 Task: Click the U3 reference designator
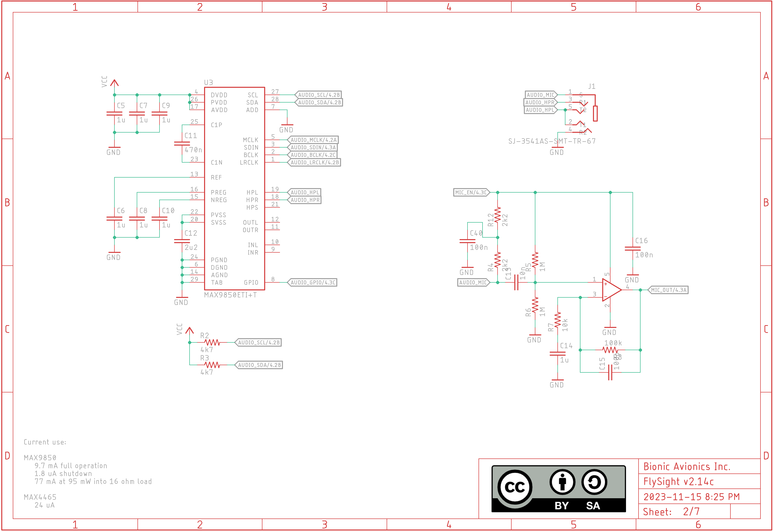point(208,82)
